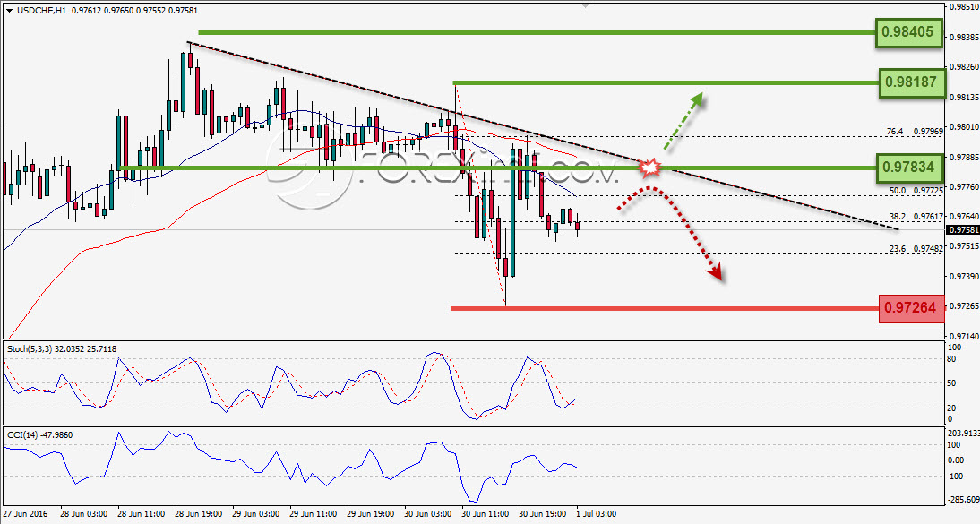Click price axis value 0.97265
The width and height of the screenshot is (980, 524).
964,305
